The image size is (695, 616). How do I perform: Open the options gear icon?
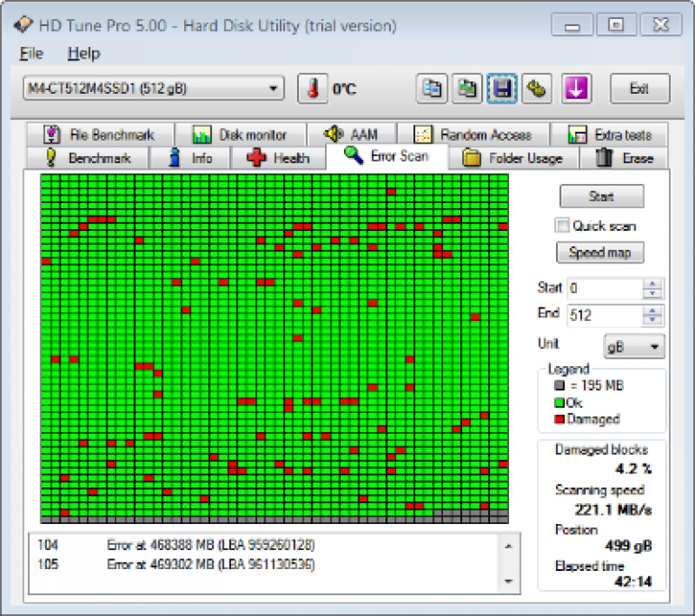[537, 88]
